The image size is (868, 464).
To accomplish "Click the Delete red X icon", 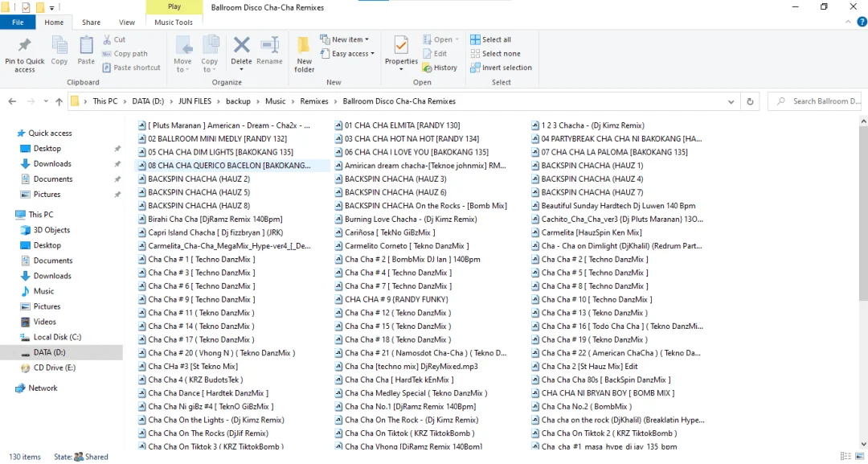I will 241,45.
